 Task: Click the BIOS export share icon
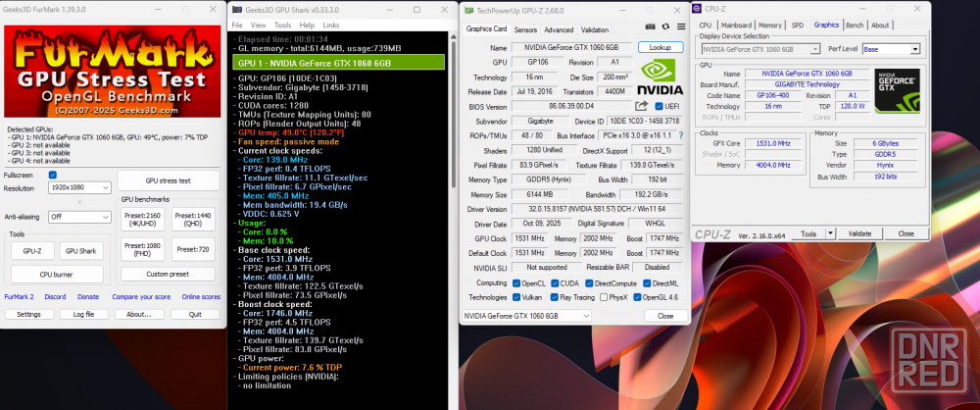pos(642,106)
